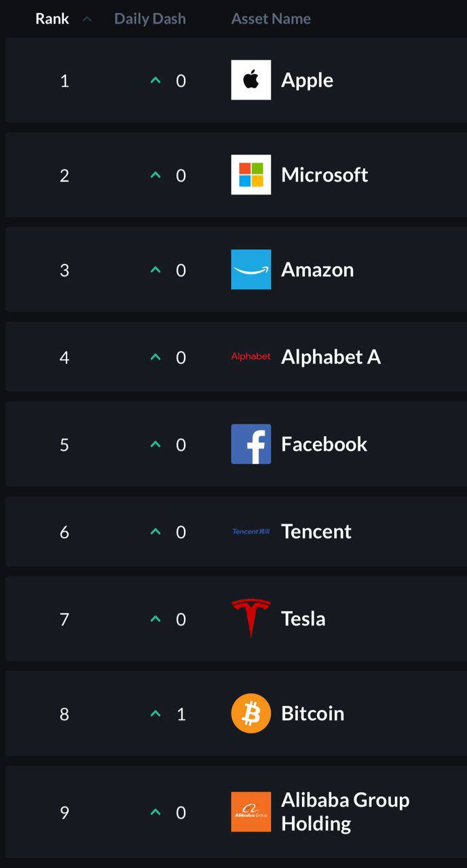The image size is (467, 868).
Task: Click the Apple logo icon
Action: pyautogui.click(x=251, y=80)
